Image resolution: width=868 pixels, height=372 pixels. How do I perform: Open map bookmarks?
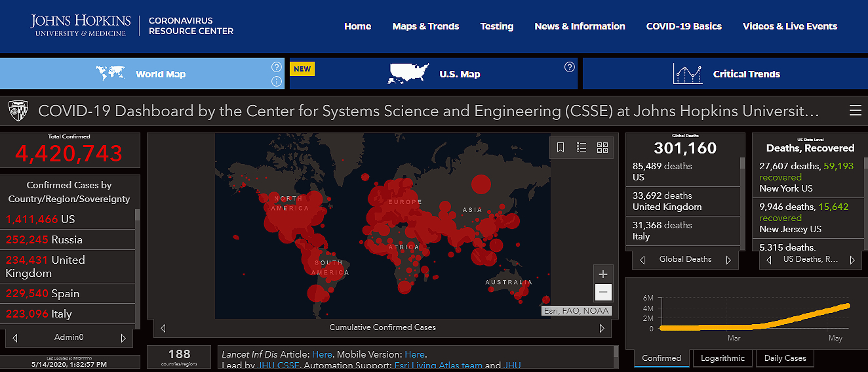(x=561, y=148)
